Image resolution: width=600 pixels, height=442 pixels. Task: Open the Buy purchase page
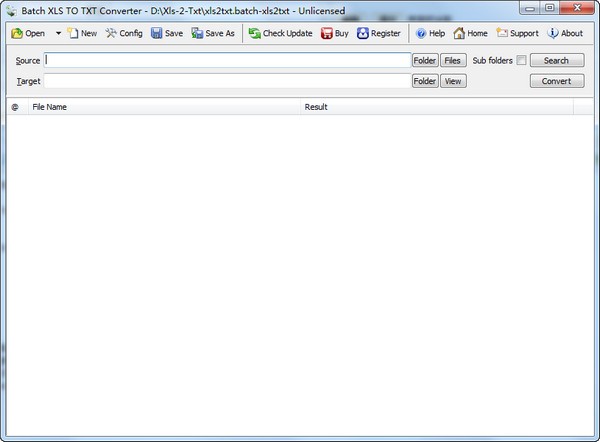[335, 33]
